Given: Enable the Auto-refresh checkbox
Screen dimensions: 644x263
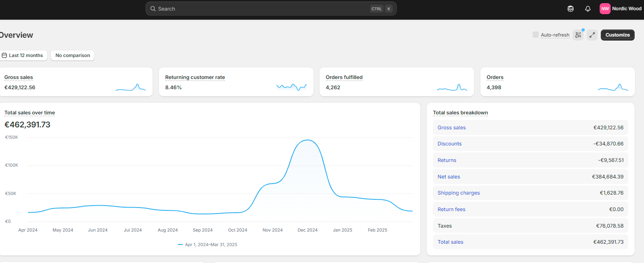Looking at the screenshot, I should point(535,35).
